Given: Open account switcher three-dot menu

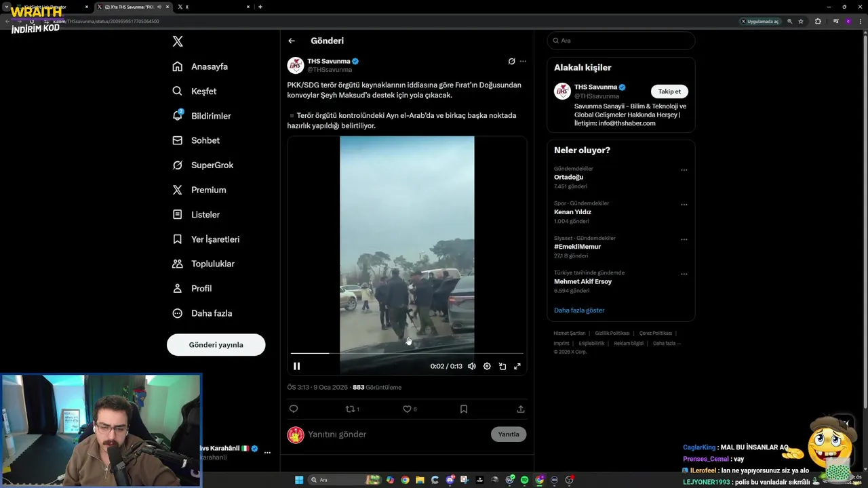Looking at the screenshot, I should [x=267, y=452].
